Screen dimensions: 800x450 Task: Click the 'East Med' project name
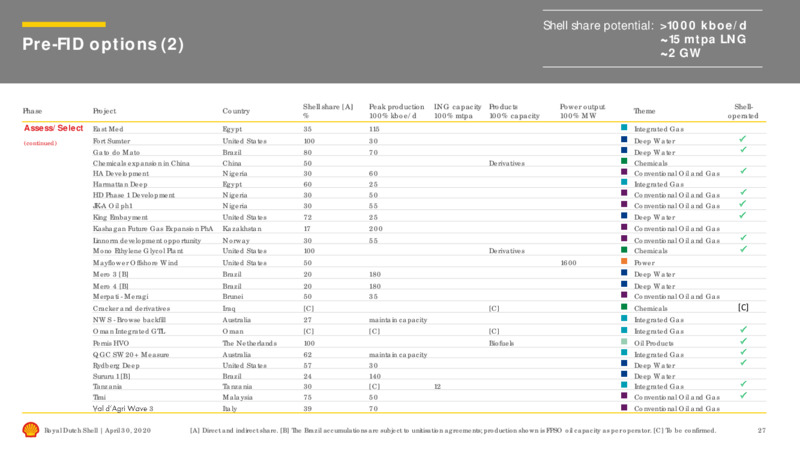click(108, 130)
